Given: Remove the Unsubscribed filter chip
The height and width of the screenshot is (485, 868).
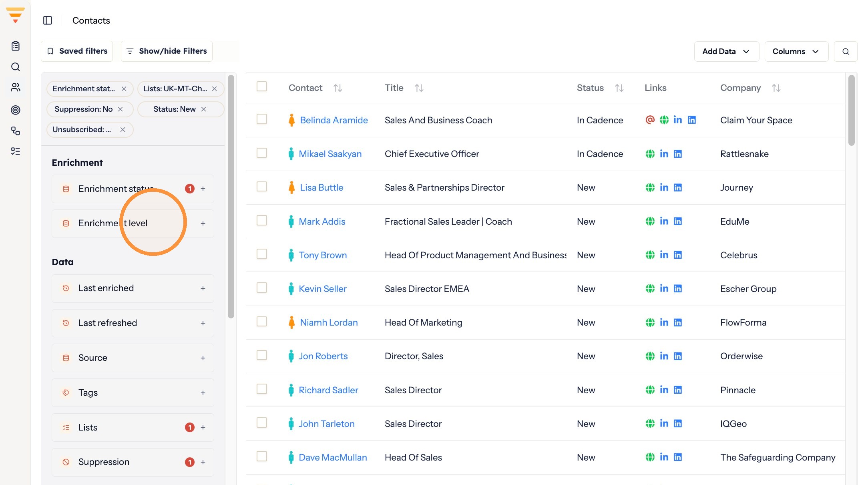Looking at the screenshot, I should [123, 130].
